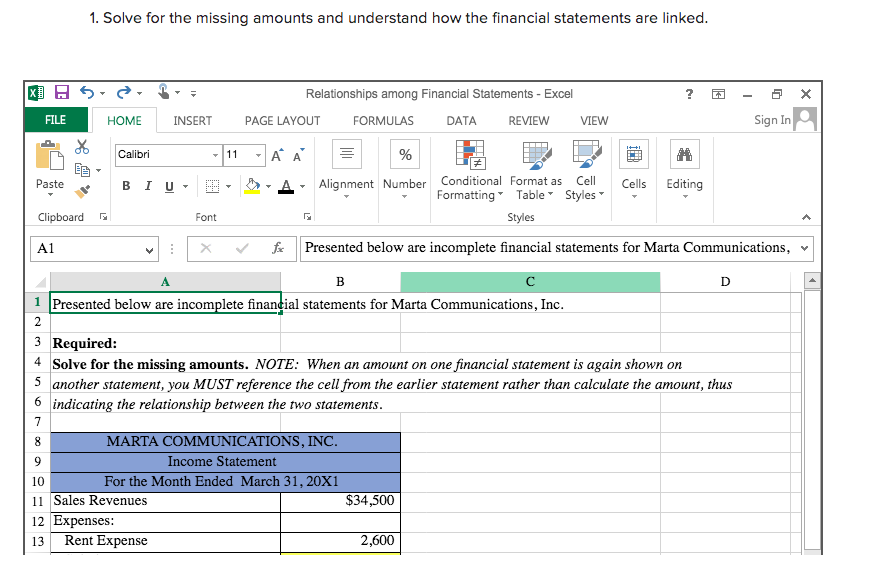Click the Insert Function fx icon
Viewport: 880px width, 569px height.
click(x=278, y=249)
